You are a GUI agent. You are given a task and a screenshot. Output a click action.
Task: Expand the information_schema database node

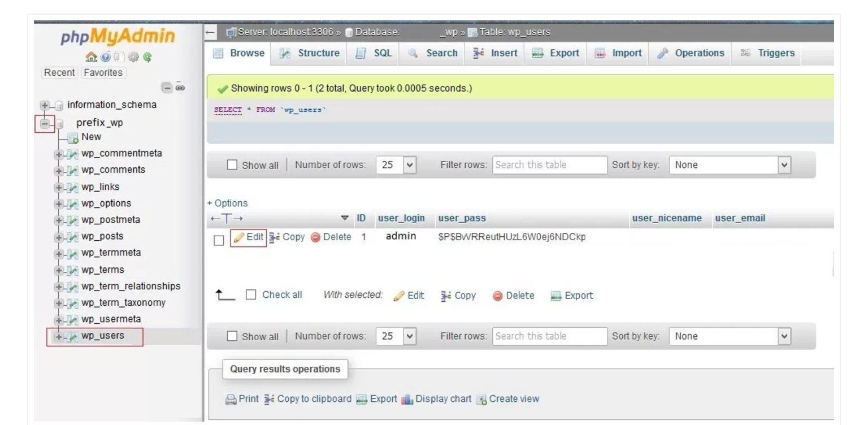tap(45, 105)
